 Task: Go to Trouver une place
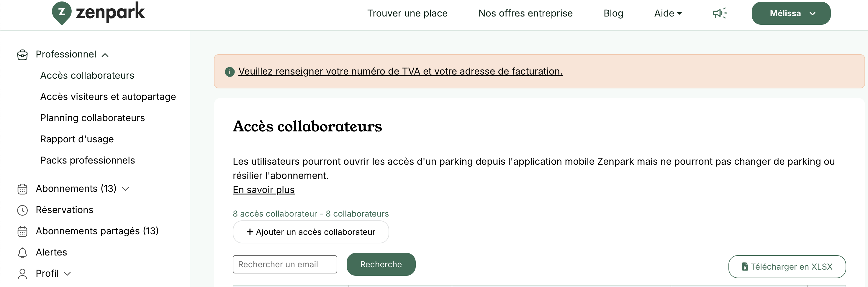407,14
